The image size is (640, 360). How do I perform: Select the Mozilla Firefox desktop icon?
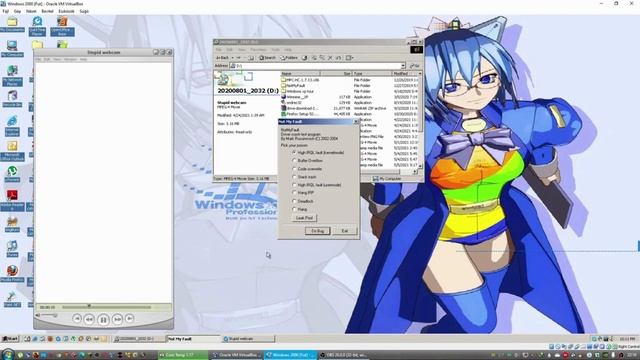coord(12,273)
